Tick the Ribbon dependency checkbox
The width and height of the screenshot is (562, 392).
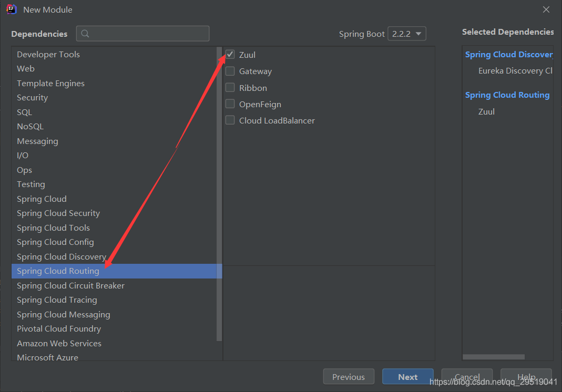(x=230, y=88)
